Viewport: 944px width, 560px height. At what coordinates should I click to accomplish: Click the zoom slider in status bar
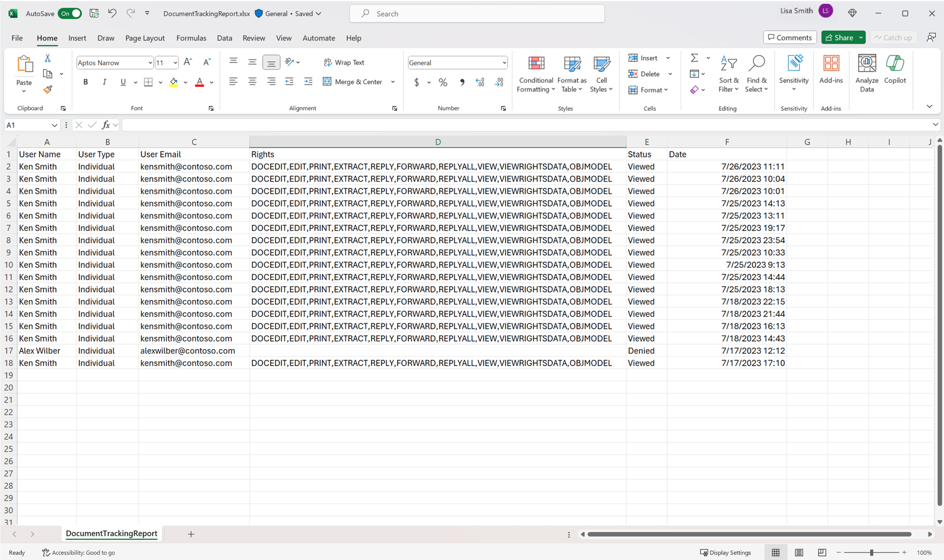click(x=872, y=552)
